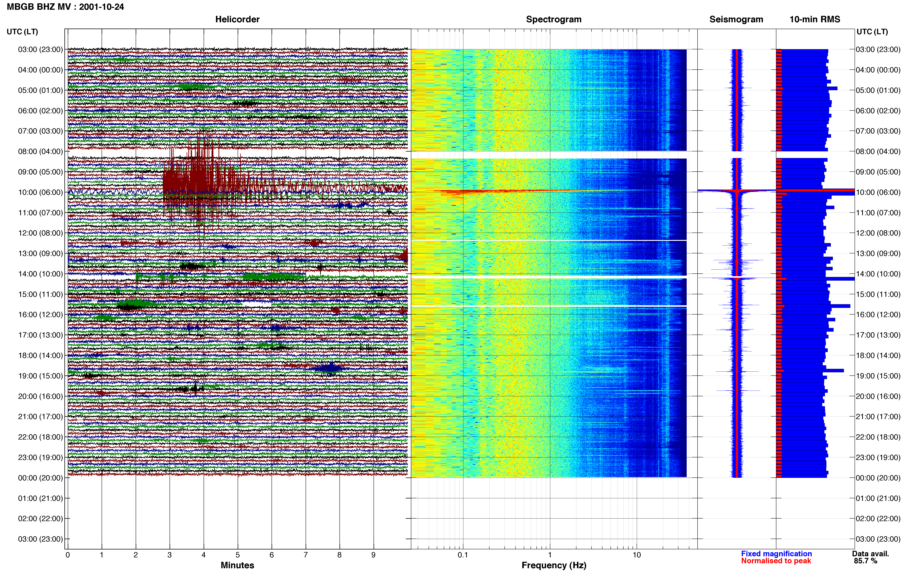Click the 15:00 (11:00) label on the helicorder axis
Image resolution: width=924 pixels, height=578 pixels.
tap(40, 294)
